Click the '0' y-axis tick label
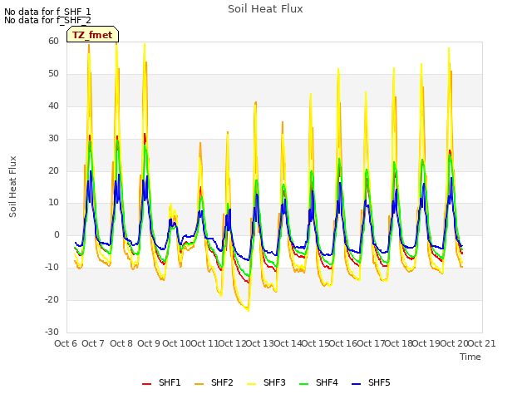Viewport: 532px width, 399px height. coord(57,234)
